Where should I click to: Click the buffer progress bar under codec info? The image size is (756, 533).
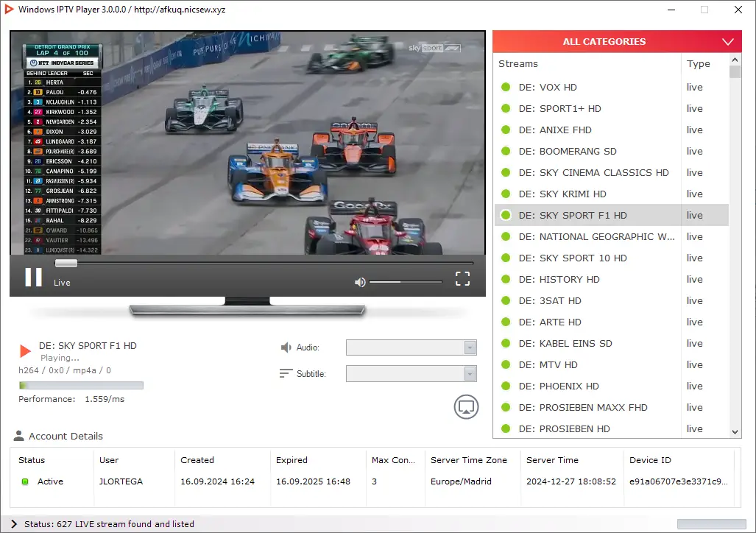[x=81, y=386]
